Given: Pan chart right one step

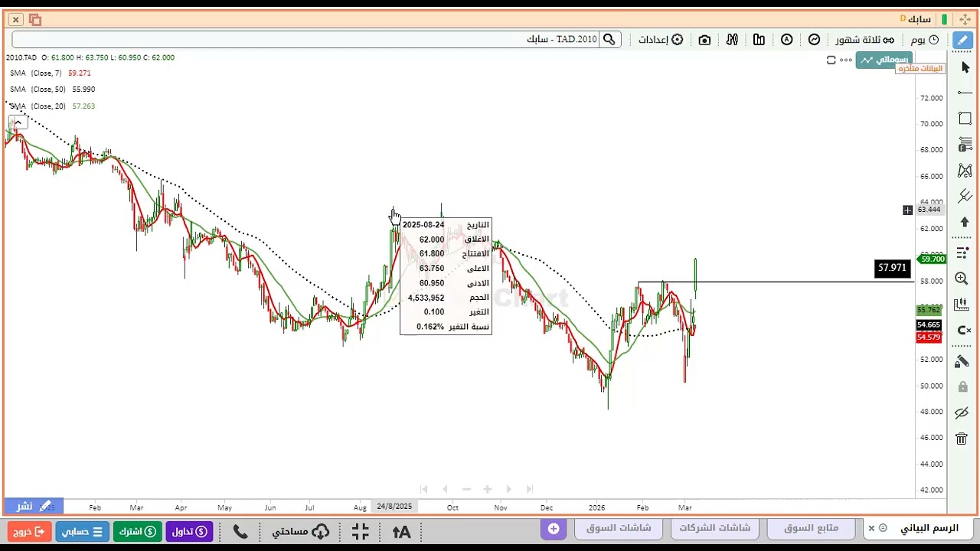Looking at the screenshot, I should (508, 489).
